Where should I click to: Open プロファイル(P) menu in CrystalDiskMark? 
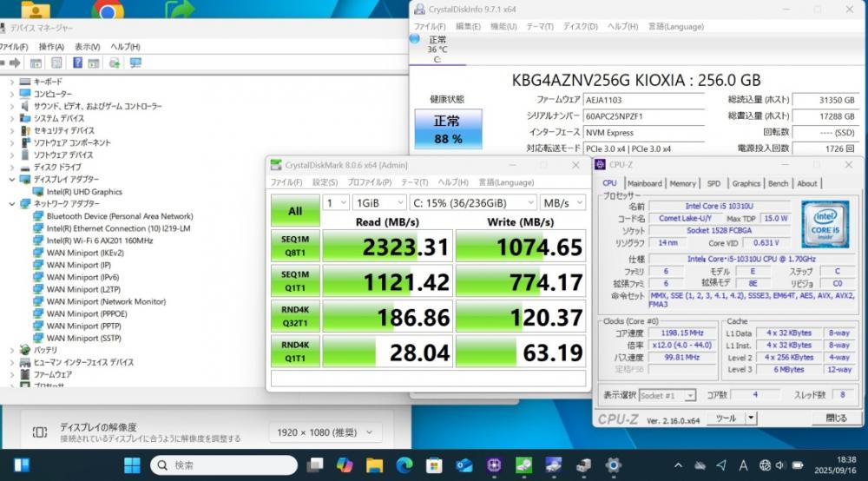(x=369, y=182)
